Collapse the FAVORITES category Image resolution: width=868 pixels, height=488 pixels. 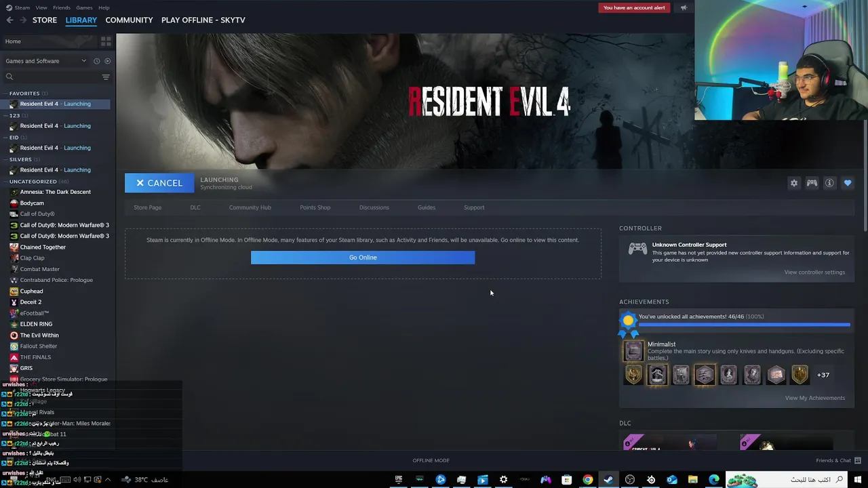24,94
